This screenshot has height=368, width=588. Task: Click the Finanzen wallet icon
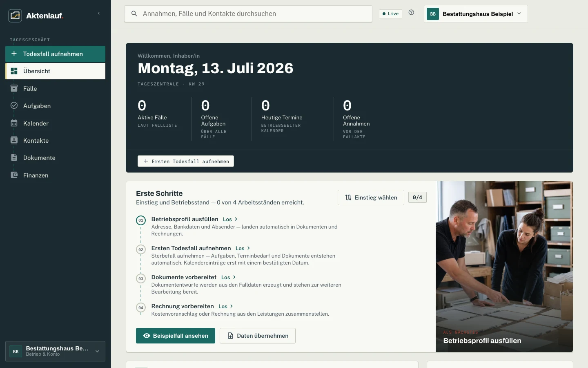(x=14, y=175)
